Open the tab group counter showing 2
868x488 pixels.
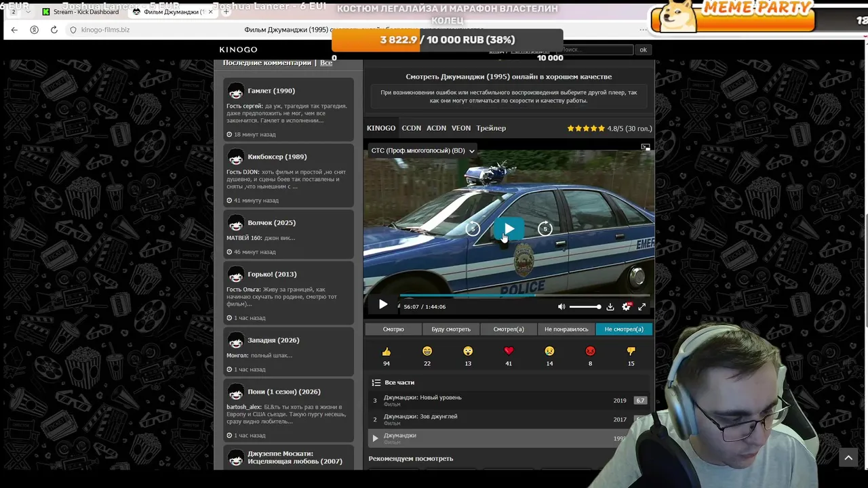tap(13, 12)
